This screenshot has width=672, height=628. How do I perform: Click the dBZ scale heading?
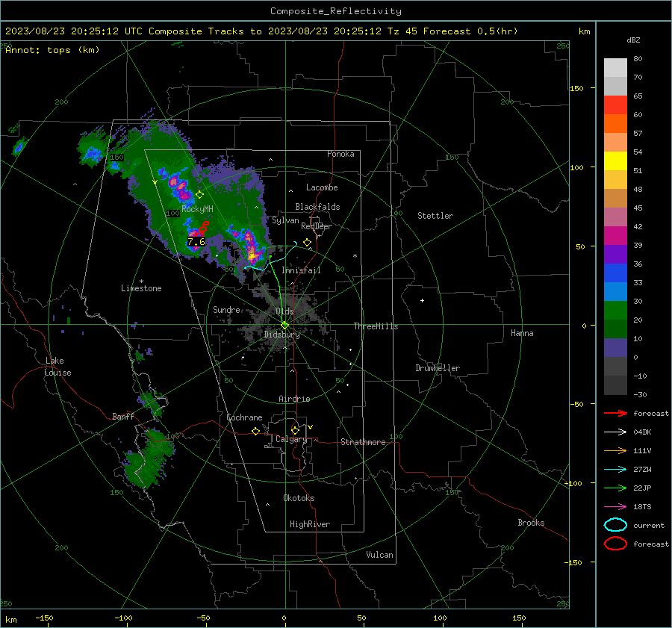pos(633,40)
